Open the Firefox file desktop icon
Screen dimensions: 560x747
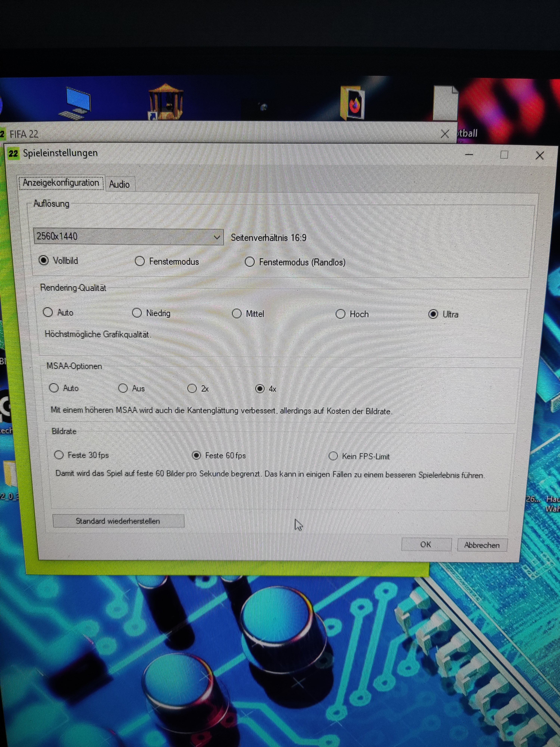353,103
